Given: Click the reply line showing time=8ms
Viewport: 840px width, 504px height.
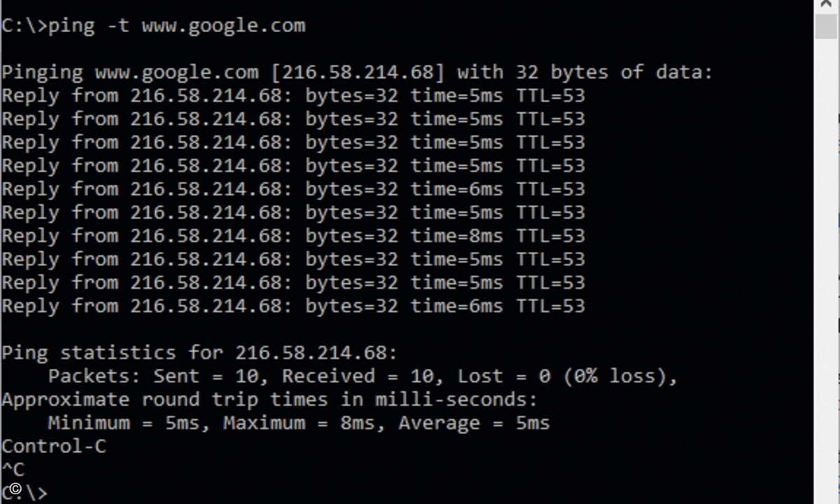Looking at the screenshot, I should [293, 236].
